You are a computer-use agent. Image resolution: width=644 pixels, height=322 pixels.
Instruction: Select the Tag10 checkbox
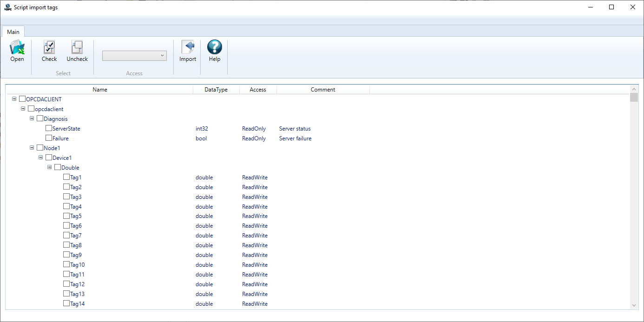click(x=66, y=264)
